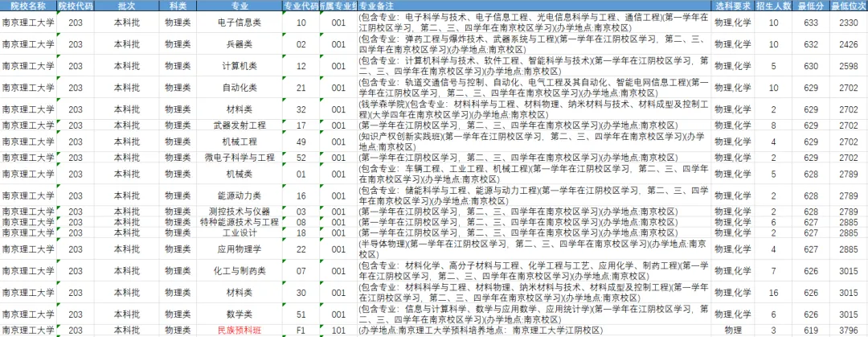Click minimum score 633 cell
The height and width of the screenshot is (337, 868).
(811, 23)
